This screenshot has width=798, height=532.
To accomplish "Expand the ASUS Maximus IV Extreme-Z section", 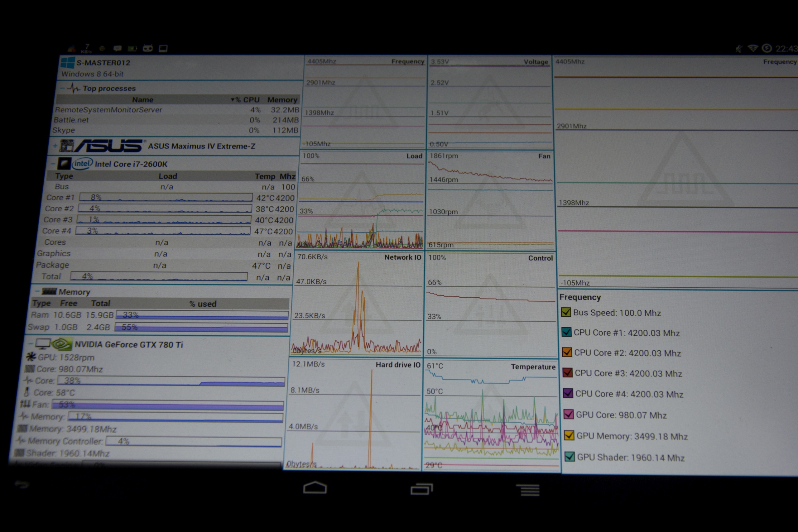I will point(55,146).
